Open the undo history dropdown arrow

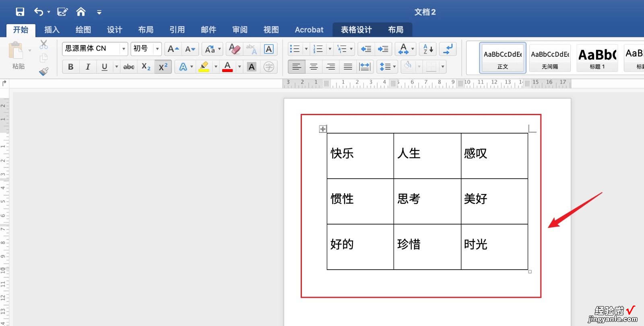[49, 12]
